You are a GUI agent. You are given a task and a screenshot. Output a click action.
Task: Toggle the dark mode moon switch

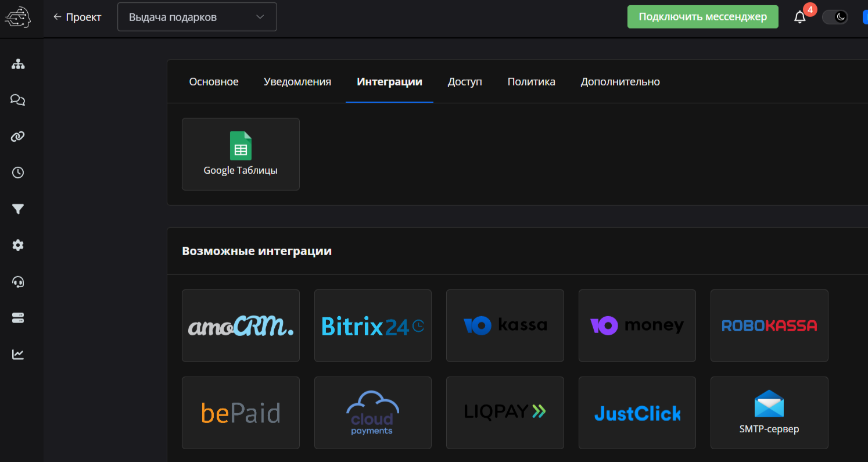pos(835,17)
